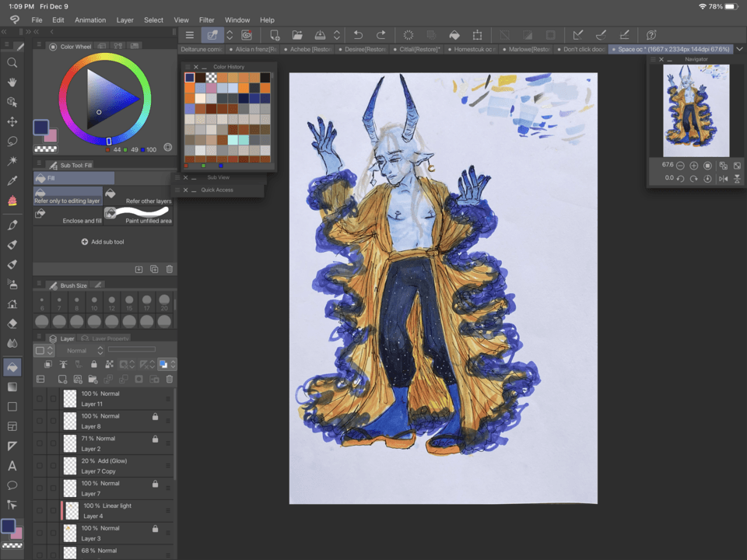Click the pink sub color swatch

pyautogui.click(x=51, y=135)
